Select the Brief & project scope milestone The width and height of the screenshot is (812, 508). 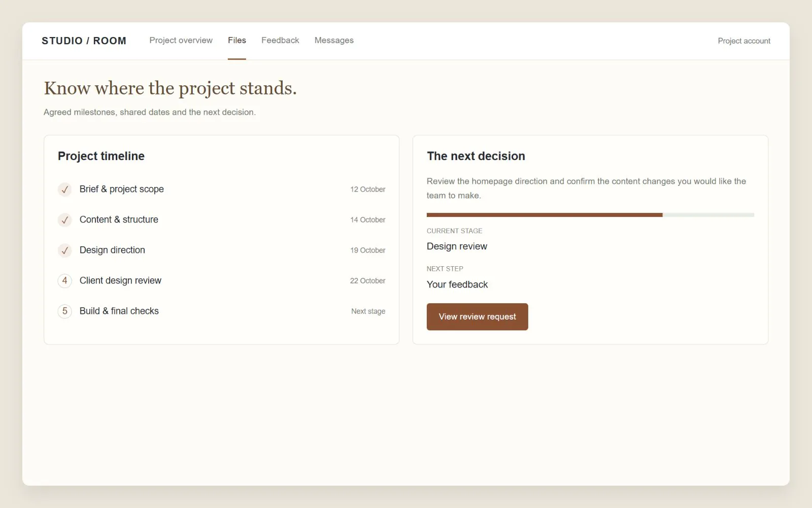(221, 189)
